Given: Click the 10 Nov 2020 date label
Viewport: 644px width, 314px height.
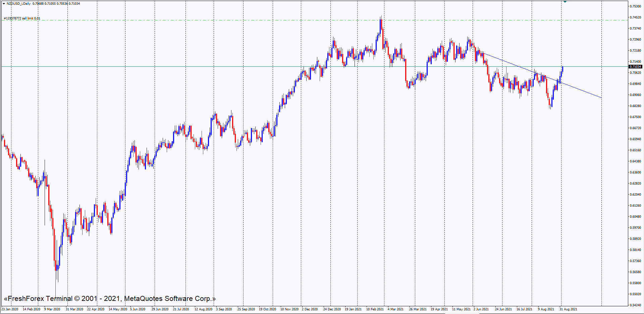Looking at the screenshot, I should (x=289, y=309).
